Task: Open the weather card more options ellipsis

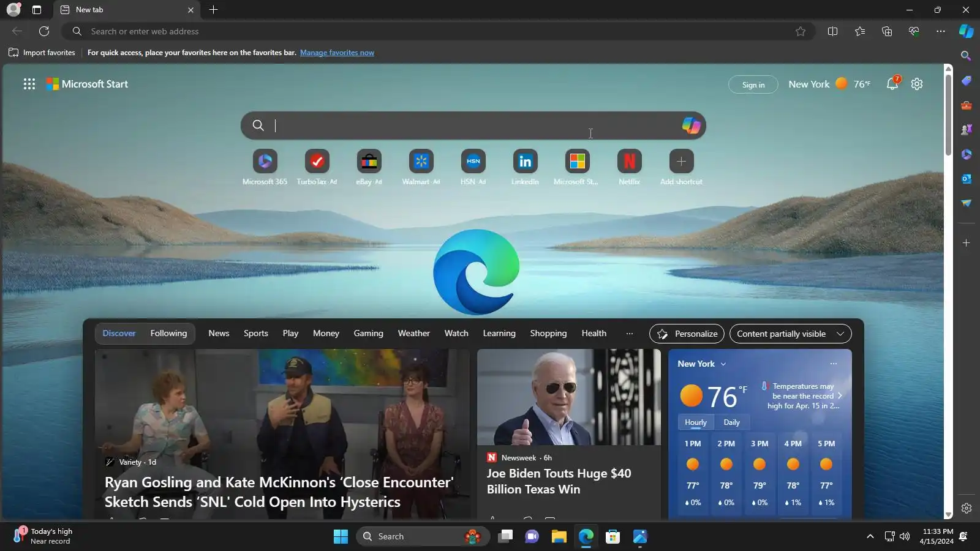Action: pos(834,364)
